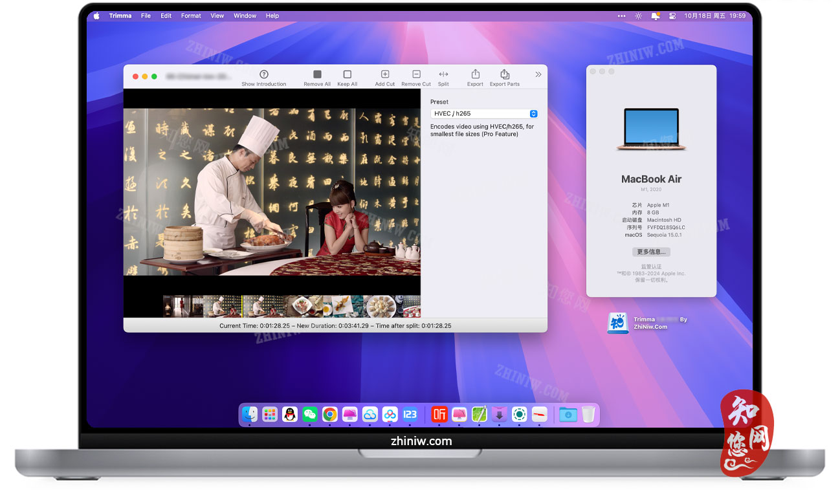Click the hallway scene thumbnail in filmstrip
Image resolution: width=840 pixels, height=504 pixels.
coord(183,306)
